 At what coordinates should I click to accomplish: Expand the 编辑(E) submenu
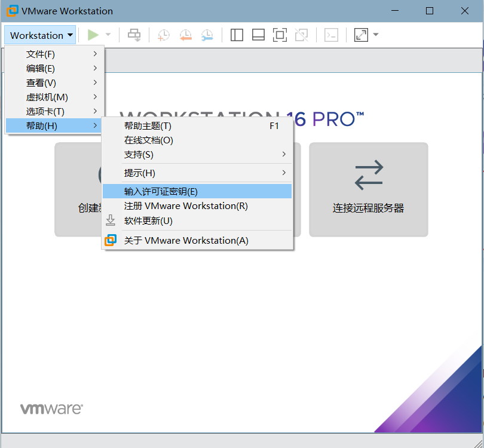54,68
